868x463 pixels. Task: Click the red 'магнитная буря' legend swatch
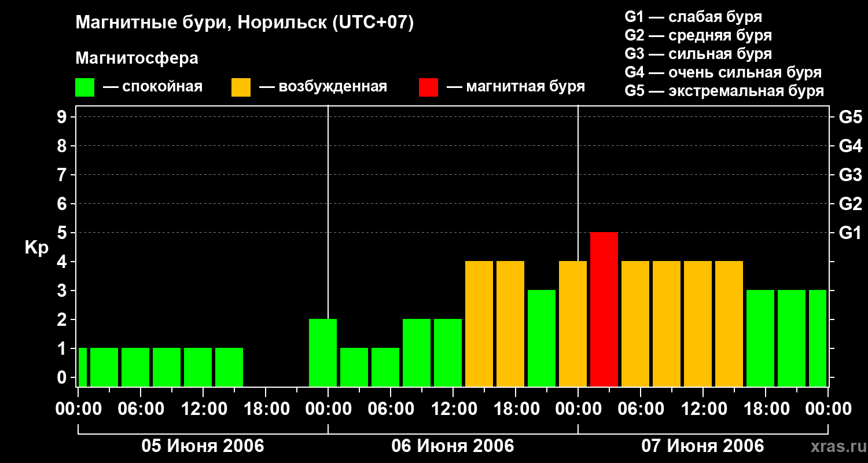tap(428, 87)
